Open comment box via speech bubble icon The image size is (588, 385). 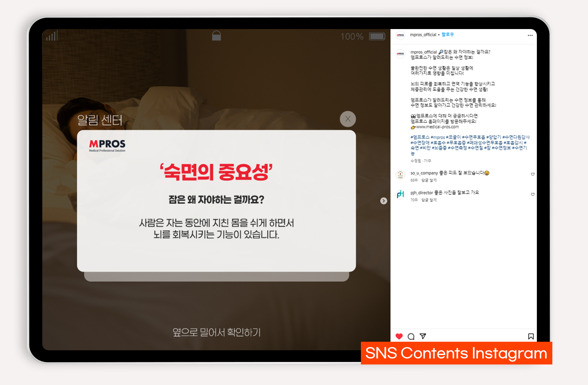coord(411,336)
